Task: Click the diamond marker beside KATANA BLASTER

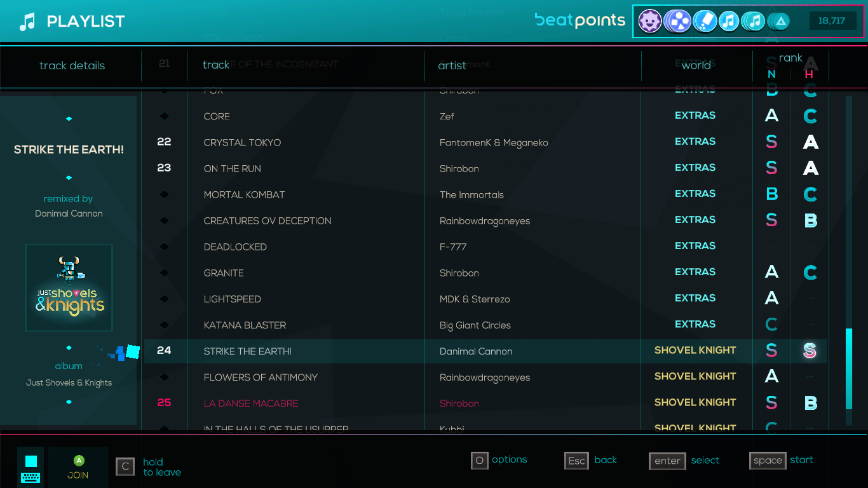Action: click(x=164, y=325)
